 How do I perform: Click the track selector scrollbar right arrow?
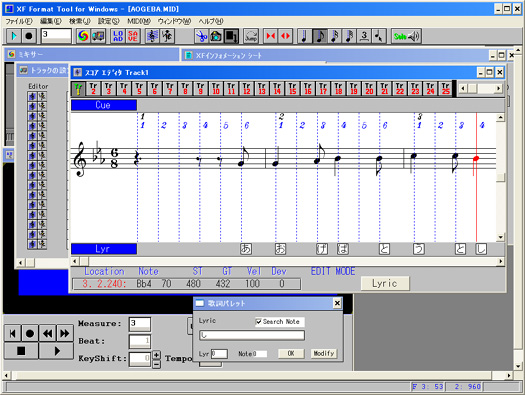point(499,89)
